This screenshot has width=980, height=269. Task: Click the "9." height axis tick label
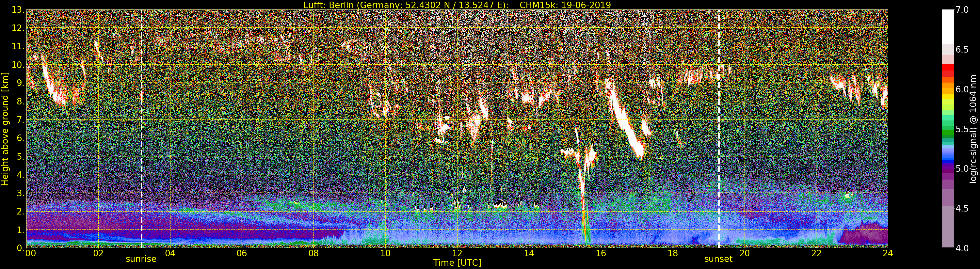(20, 83)
